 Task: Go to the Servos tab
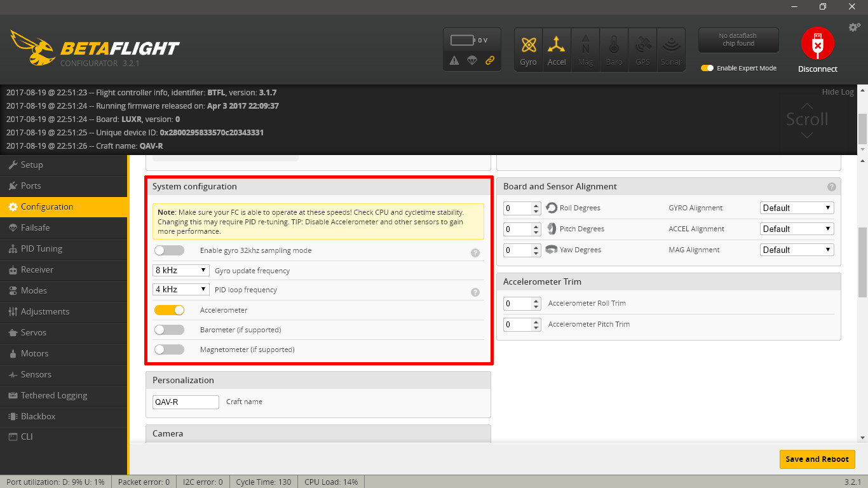click(x=64, y=332)
